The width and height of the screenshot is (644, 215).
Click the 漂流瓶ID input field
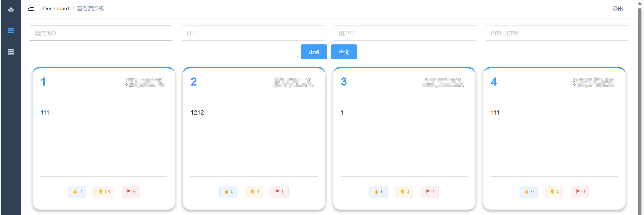point(101,33)
